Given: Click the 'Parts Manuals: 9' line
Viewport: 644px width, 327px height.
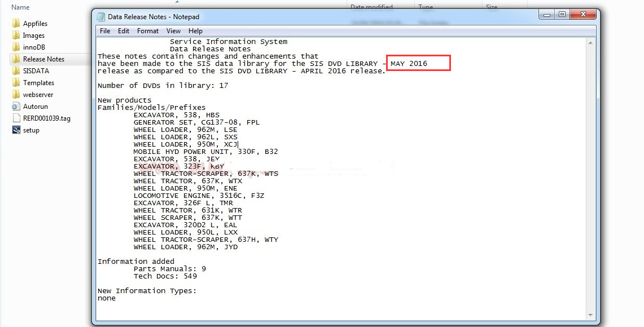Looking at the screenshot, I should [170, 269].
